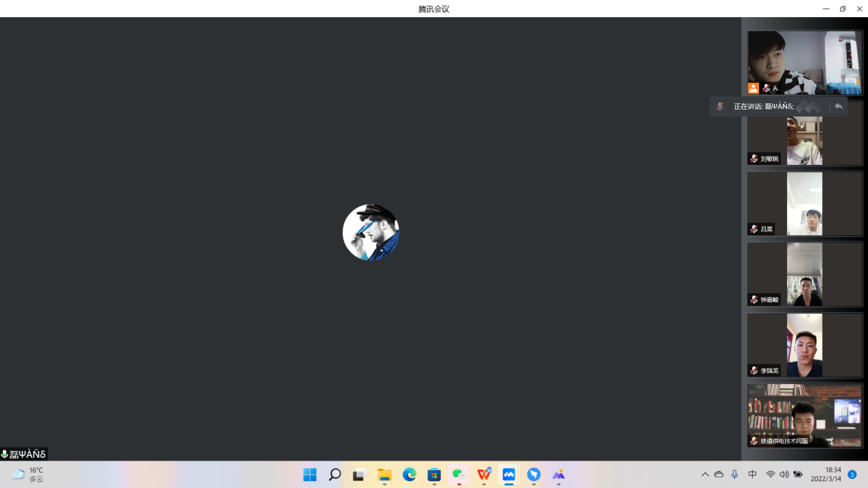The height and width of the screenshot is (488, 868).
Task: Click the reply arrow in the speaking notification bar
Action: coord(839,107)
